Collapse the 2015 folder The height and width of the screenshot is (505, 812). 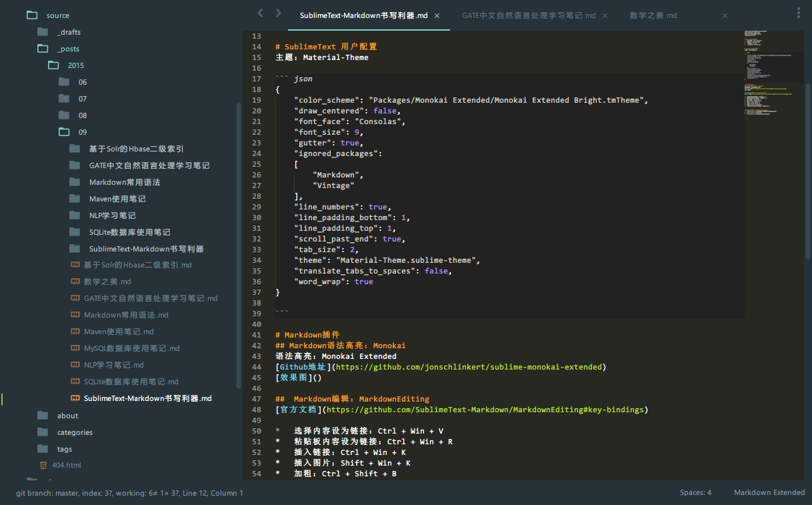76,65
